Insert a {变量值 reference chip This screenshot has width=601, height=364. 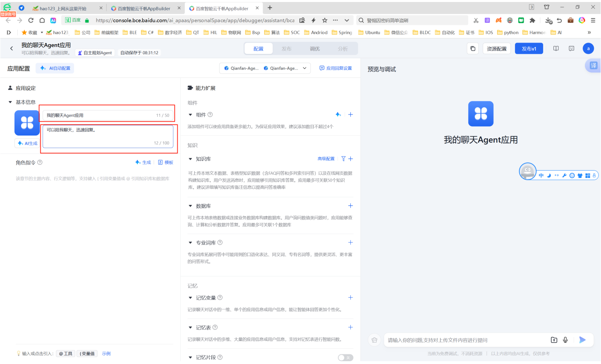(87, 354)
